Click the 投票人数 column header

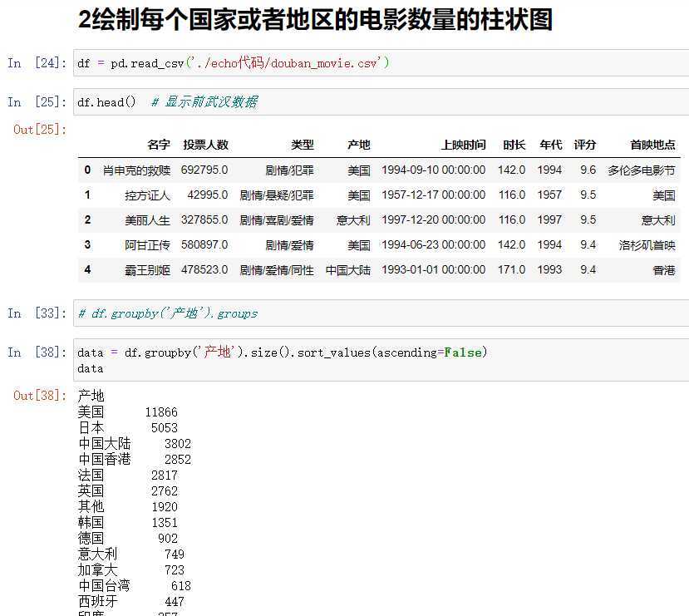(x=205, y=145)
